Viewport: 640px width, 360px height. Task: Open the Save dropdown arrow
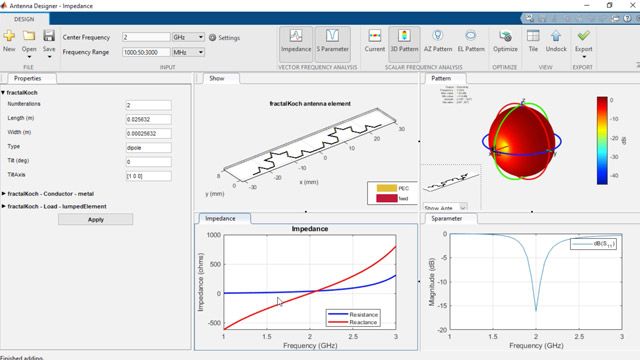[x=49, y=57]
